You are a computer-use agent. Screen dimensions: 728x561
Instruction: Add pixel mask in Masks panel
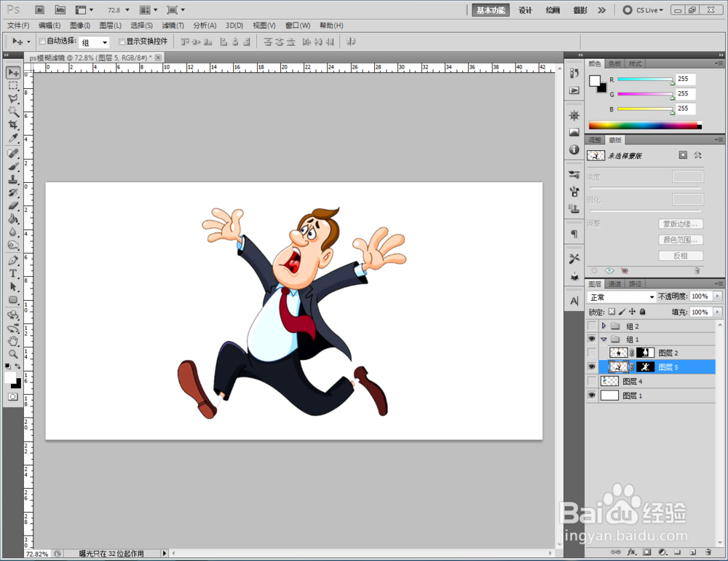(683, 155)
